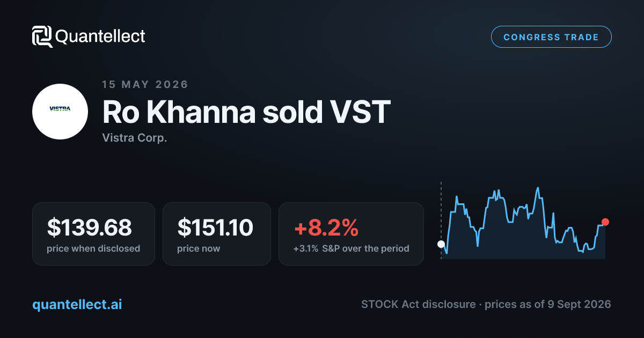Click the Vistra Corp. company name
The height and width of the screenshot is (338, 644).
coord(135,138)
